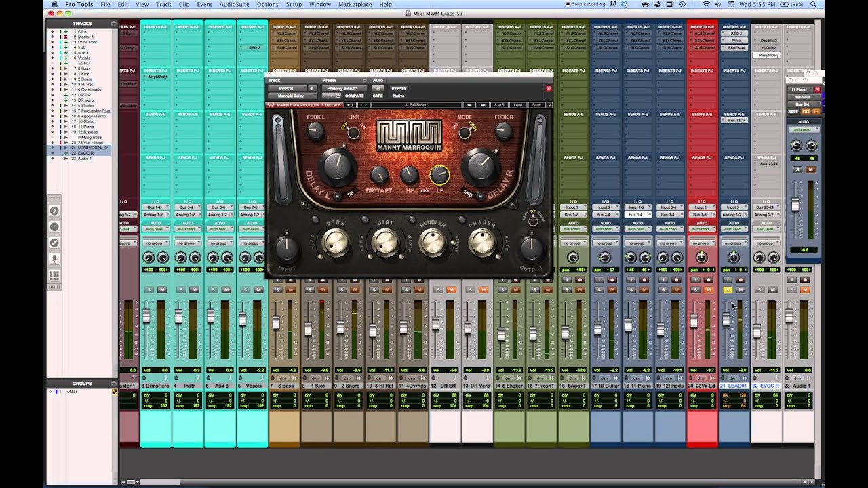
Task: Select 21 LEADVOCAL_01 in the Tracks list
Action: pyautogui.click(x=93, y=148)
